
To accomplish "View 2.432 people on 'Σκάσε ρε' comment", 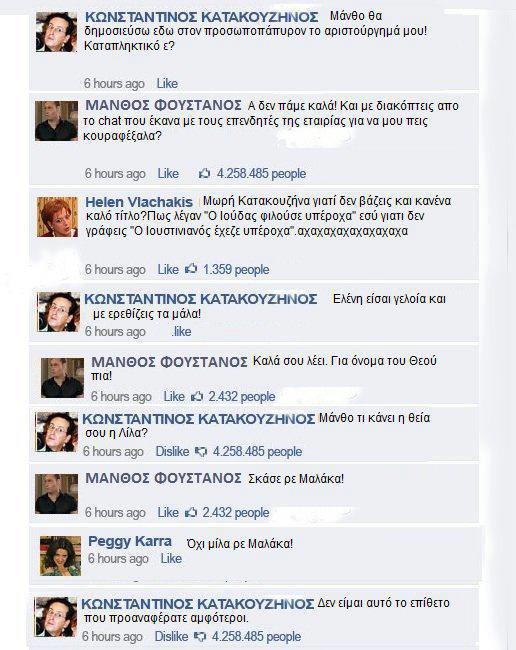I will point(236,512).
